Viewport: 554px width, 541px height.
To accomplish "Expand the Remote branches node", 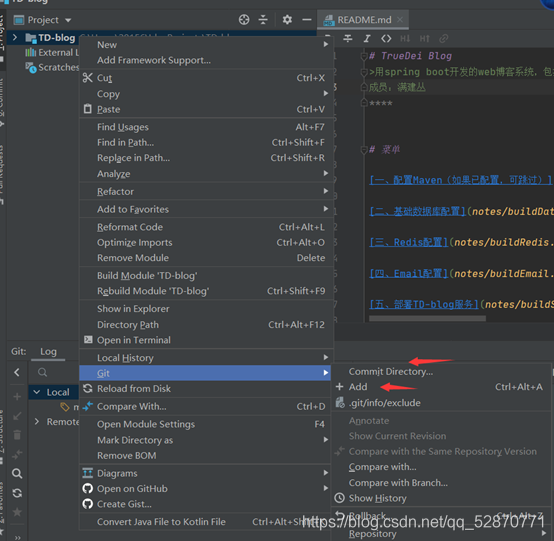I will pyautogui.click(x=37, y=421).
